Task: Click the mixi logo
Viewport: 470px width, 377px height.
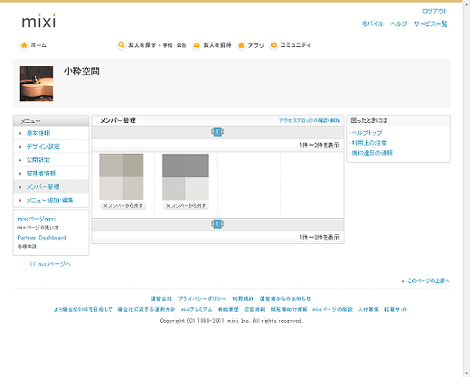Action: click(39, 21)
